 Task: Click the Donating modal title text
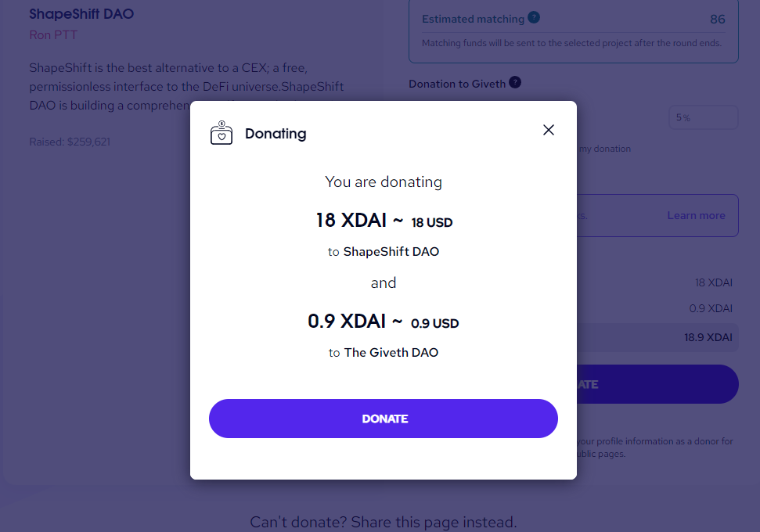[x=276, y=133]
